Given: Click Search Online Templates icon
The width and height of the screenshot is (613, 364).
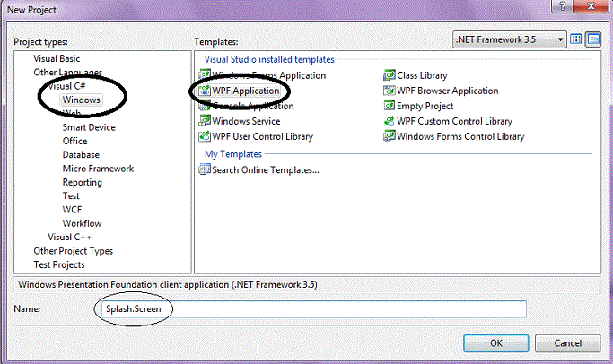Looking at the screenshot, I should pyautogui.click(x=205, y=169).
